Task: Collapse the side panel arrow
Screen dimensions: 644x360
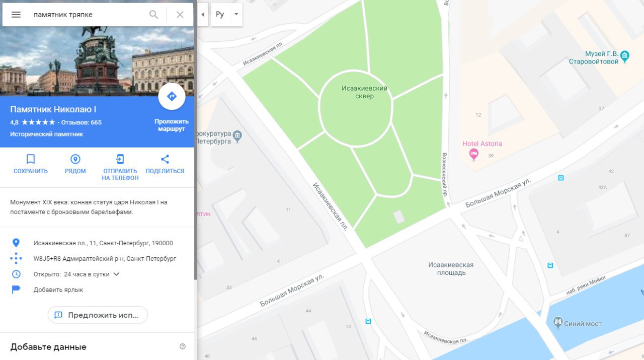Action: click(x=203, y=15)
